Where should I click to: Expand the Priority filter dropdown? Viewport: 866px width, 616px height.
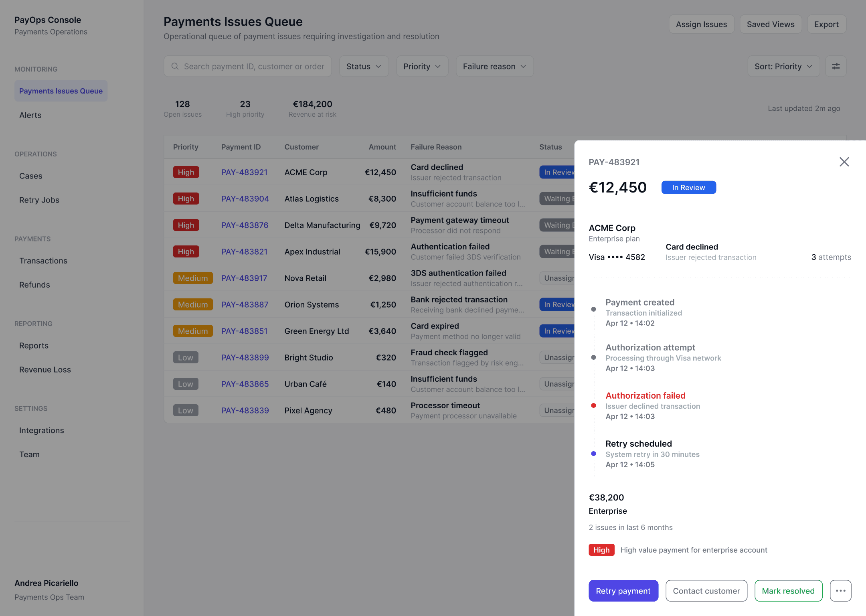[422, 67]
